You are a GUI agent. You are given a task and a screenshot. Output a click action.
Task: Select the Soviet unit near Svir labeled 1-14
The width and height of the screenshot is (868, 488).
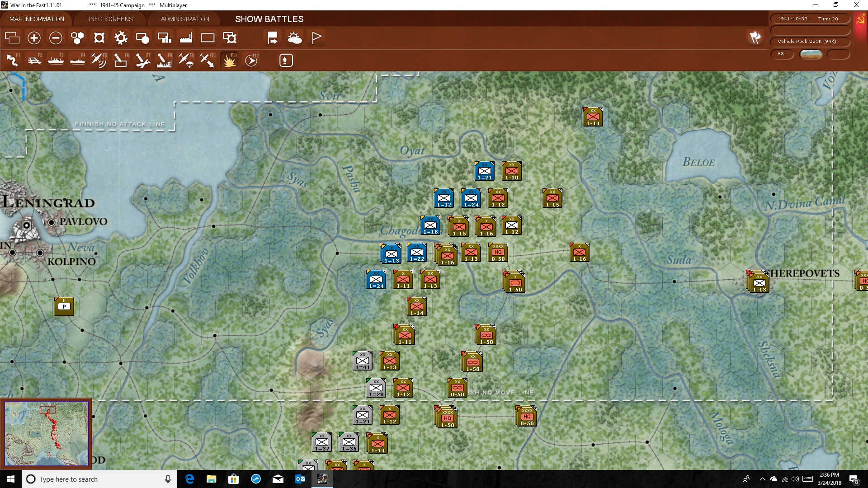(593, 117)
